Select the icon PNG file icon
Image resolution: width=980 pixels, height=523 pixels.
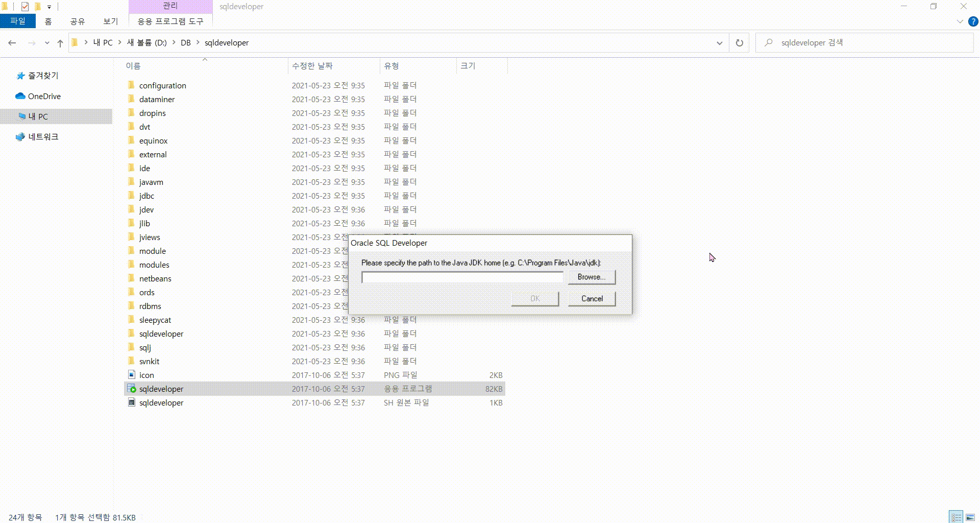(132, 375)
